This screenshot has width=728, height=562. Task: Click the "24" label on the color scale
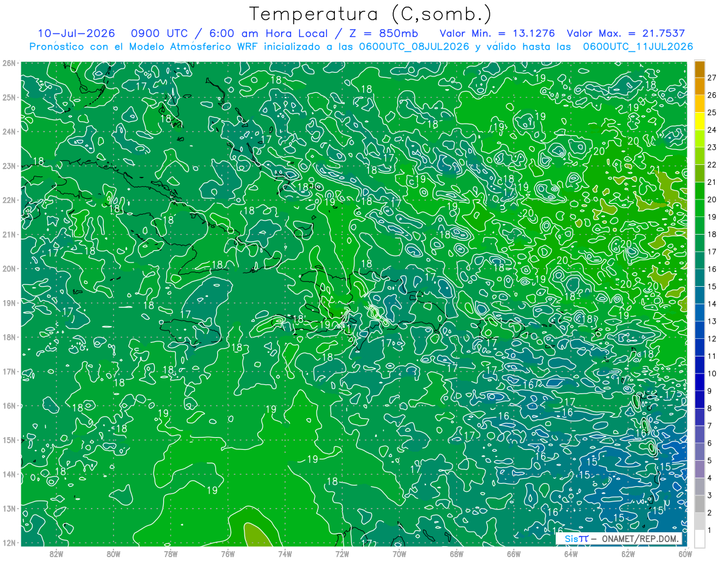click(x=712, y=130)
